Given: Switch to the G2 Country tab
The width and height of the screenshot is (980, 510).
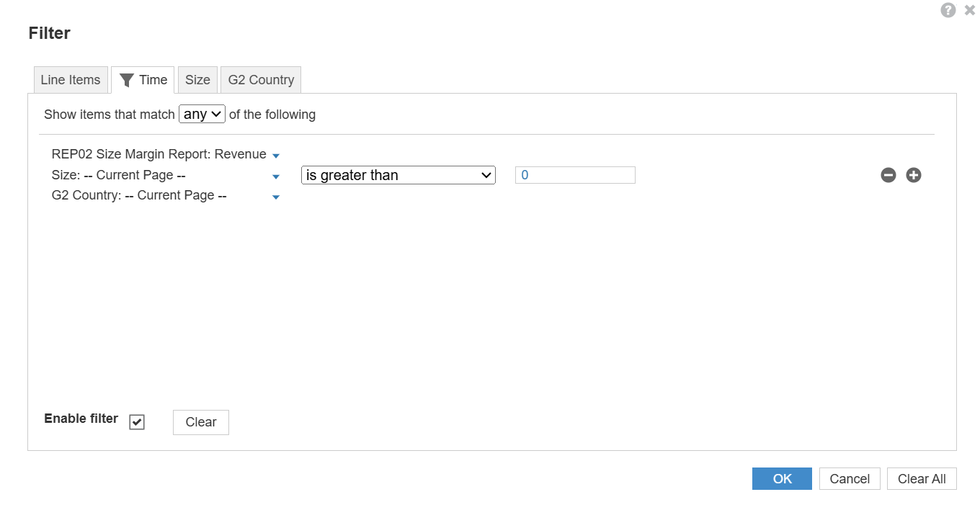Looking at the screenshot, I should 261,80.
